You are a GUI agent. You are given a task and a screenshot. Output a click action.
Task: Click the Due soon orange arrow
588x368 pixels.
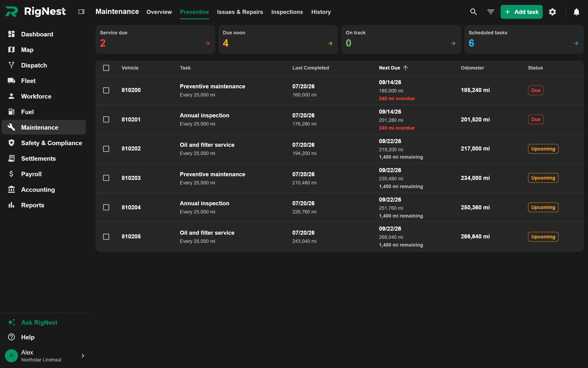point(330,43)
